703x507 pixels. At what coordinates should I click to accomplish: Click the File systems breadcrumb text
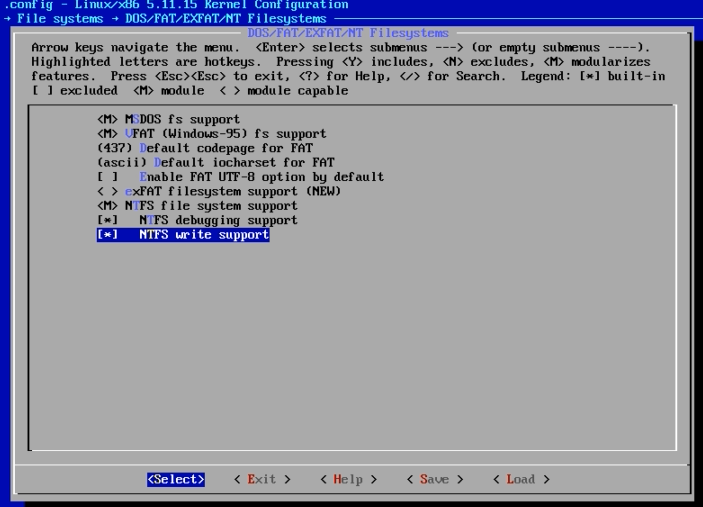[x=60, y=19]
